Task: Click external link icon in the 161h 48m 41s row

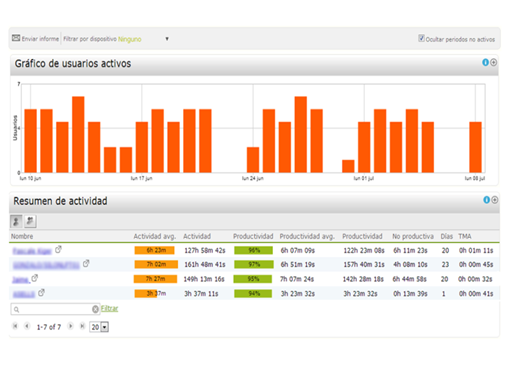Action: [86, 263]
